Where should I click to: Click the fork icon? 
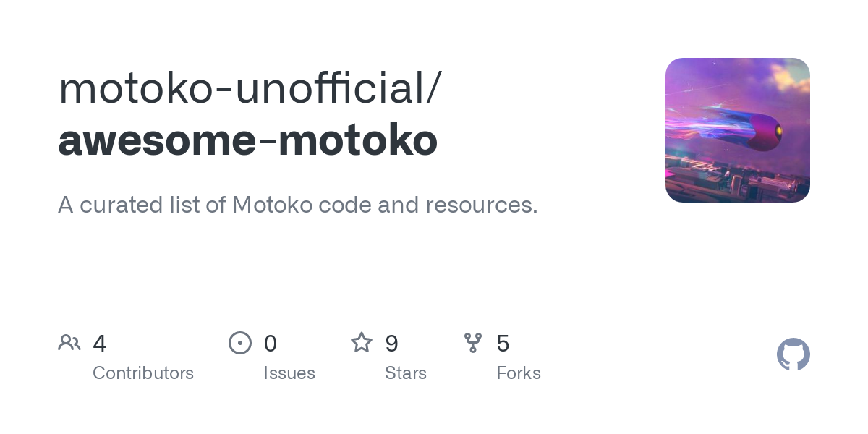(x=473, y=343)
